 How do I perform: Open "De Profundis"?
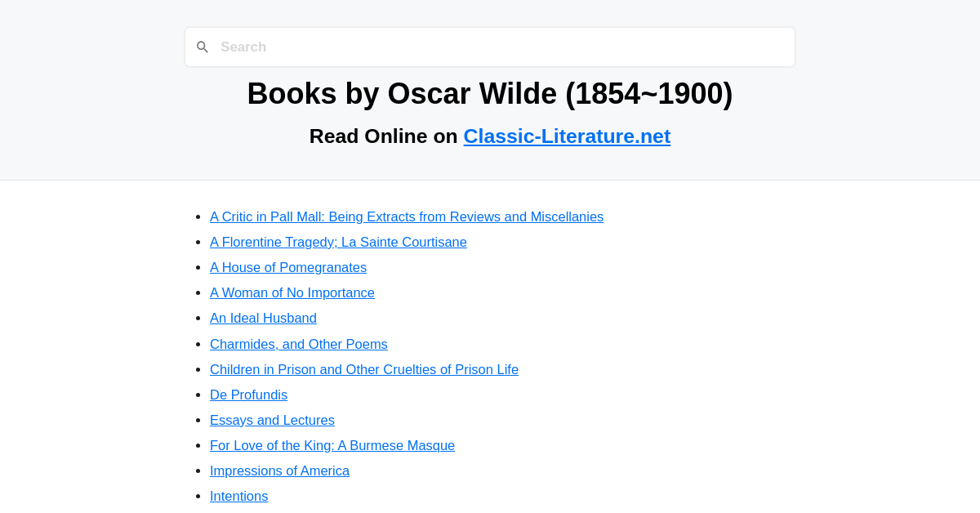tap(248, 395)
